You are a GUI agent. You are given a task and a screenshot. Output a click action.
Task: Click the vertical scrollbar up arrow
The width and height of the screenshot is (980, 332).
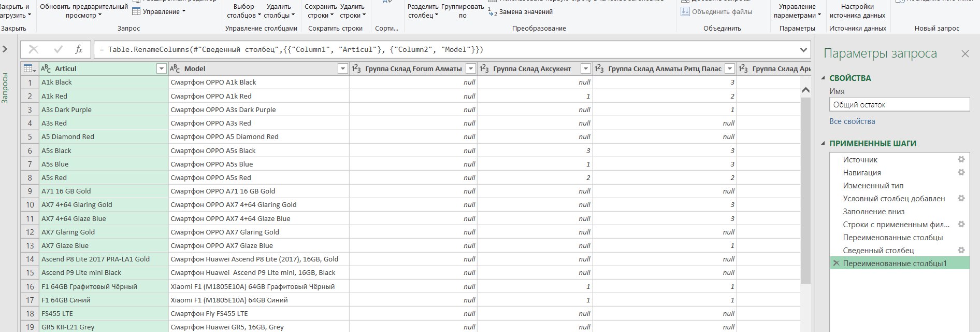click(805, 90)
